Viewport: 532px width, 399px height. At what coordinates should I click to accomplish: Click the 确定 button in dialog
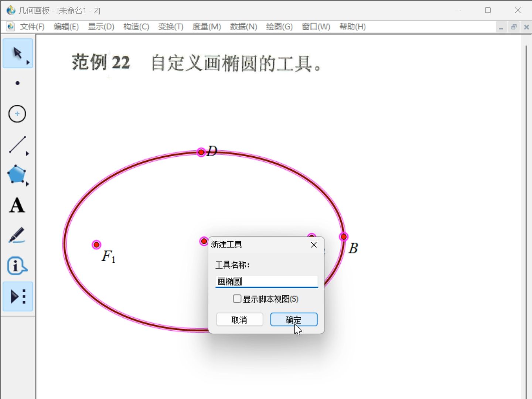click(294, 320)
